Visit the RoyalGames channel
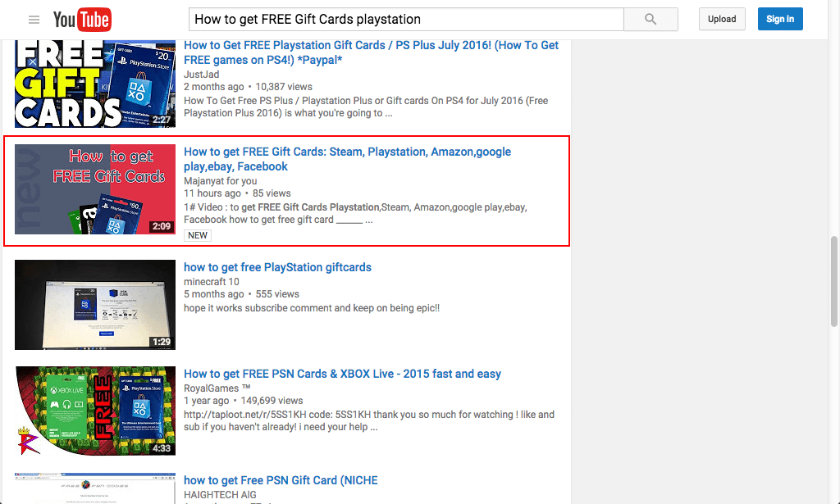 coord(217,388)
